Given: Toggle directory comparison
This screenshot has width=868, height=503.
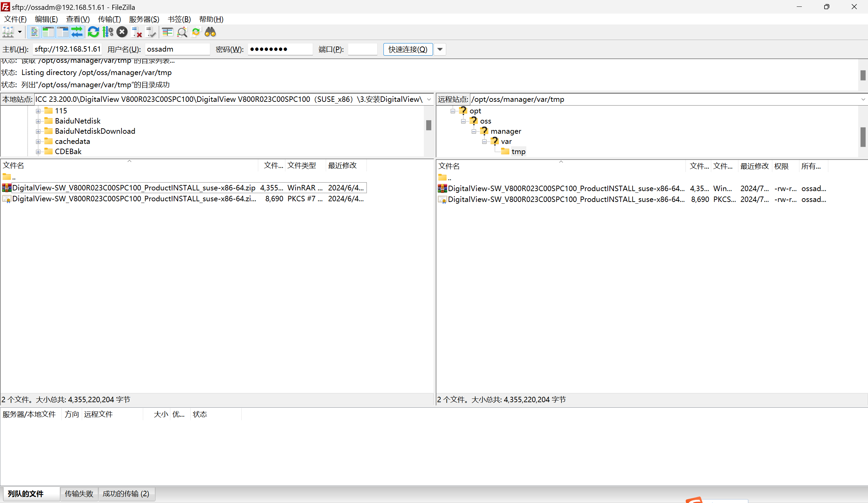Looking at the screenshot, I should 182,32.
